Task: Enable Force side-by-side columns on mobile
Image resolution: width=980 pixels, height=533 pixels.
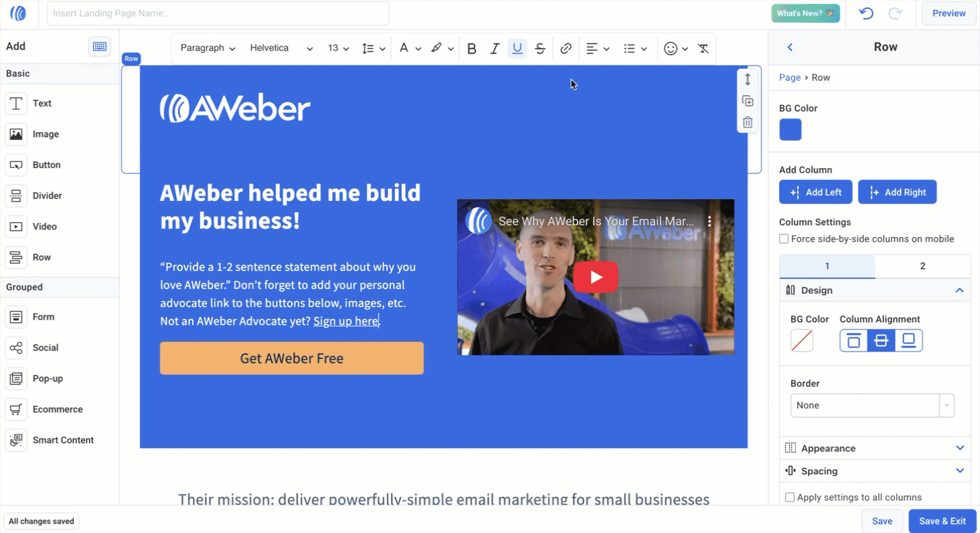Action: pyautogui.click(x=784, y=239)
